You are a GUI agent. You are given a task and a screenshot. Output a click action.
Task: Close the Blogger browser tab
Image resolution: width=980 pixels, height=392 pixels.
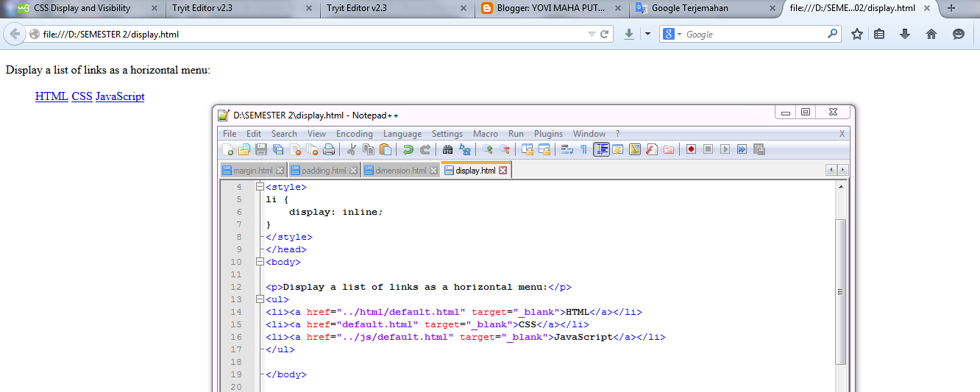coord(617,9)
